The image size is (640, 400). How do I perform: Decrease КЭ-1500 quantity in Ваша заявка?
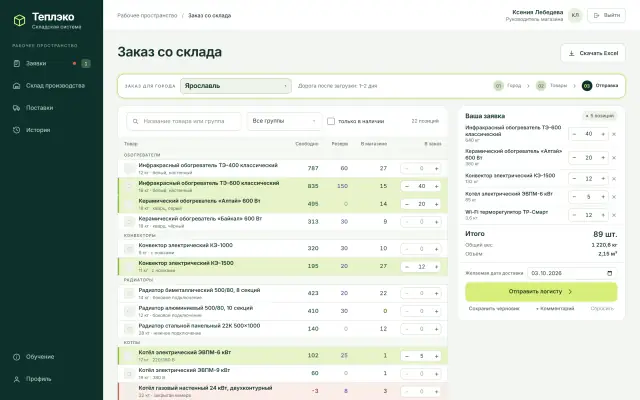(574, 179)
